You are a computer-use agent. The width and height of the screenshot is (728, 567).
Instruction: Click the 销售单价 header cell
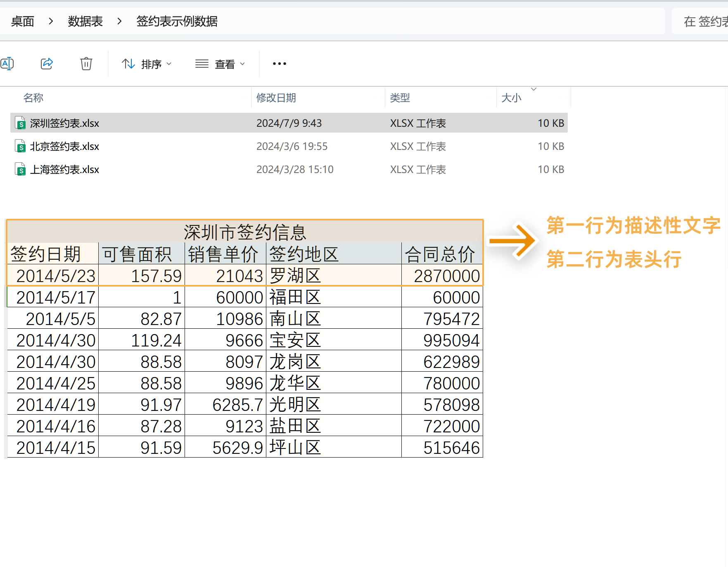[225, 254]
